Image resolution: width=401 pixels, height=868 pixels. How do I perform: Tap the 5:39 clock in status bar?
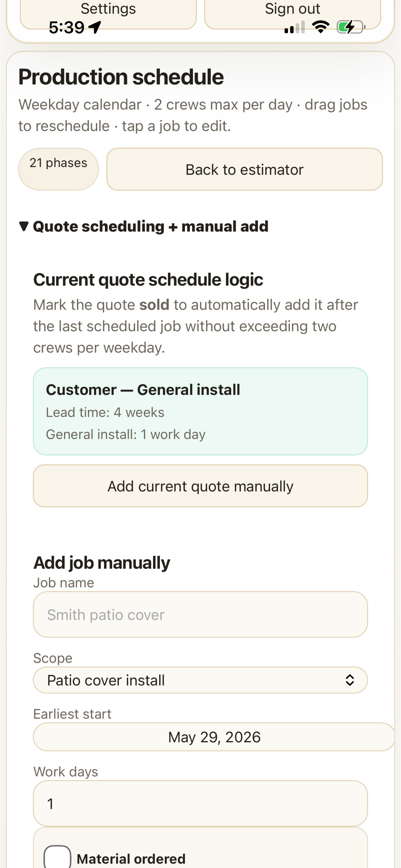[67, 28]
